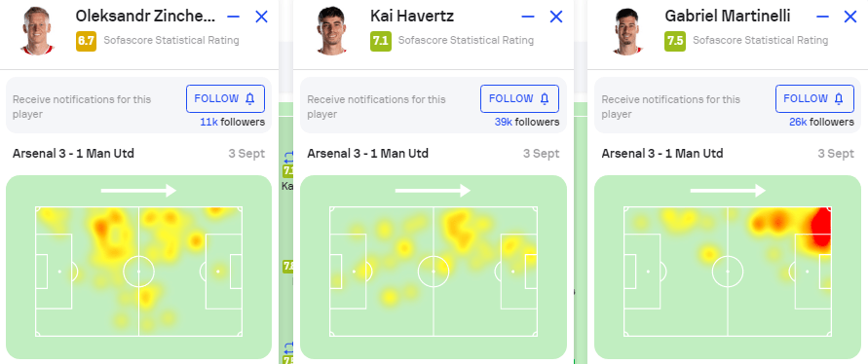868x364 pixels.
Task: Click Zinchenko's 6.7 rating badge
Action: point(87,41)
